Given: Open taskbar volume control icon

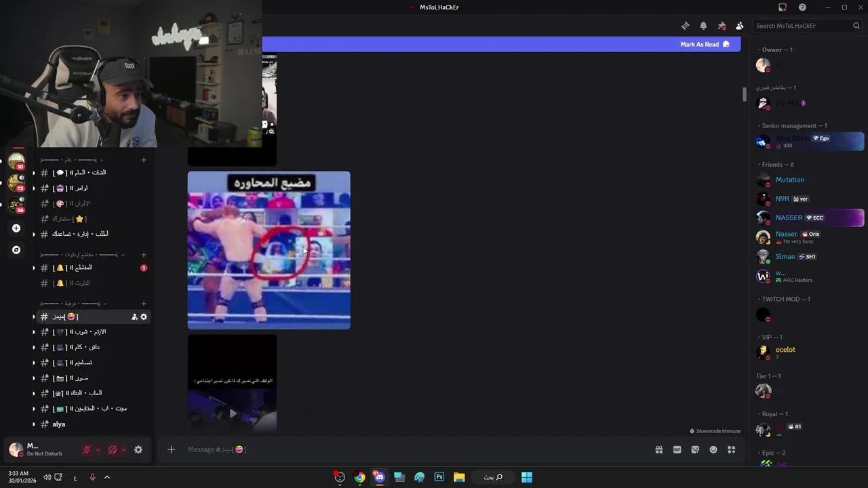Looking at the screenshot, I should click(x=47, y=477).
